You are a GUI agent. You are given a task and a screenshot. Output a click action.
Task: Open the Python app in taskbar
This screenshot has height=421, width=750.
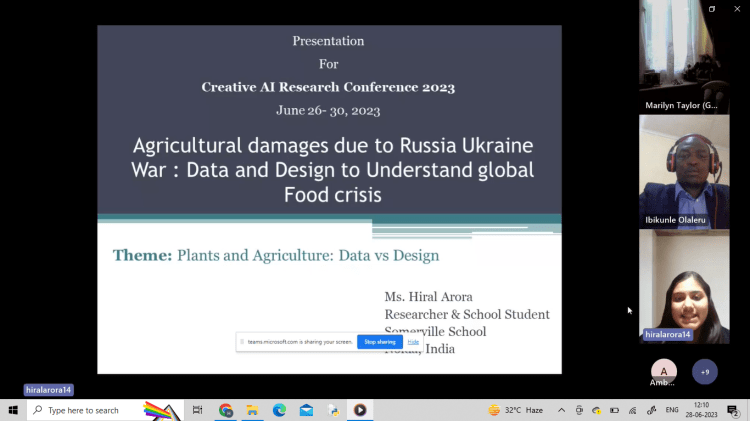pos(333,410)
